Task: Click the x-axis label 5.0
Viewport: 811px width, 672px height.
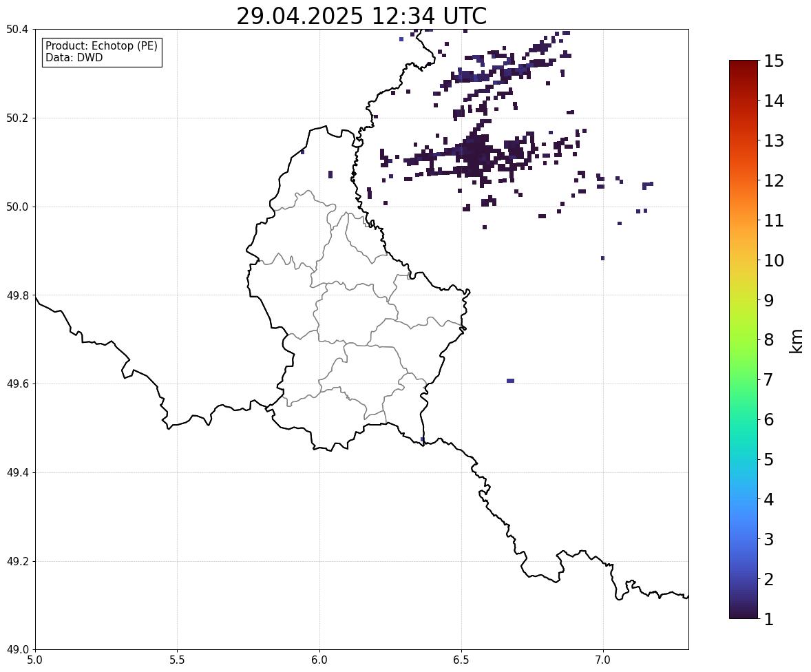Action: point(35,660)
